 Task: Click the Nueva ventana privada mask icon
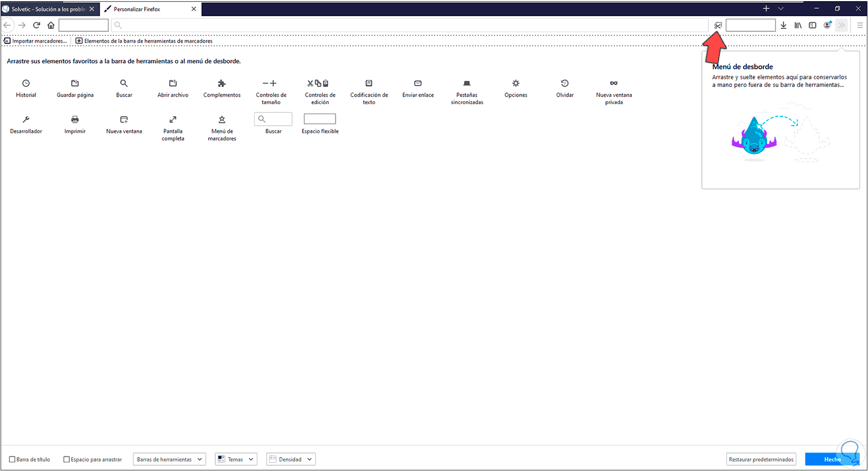click(x=613, y=83)
